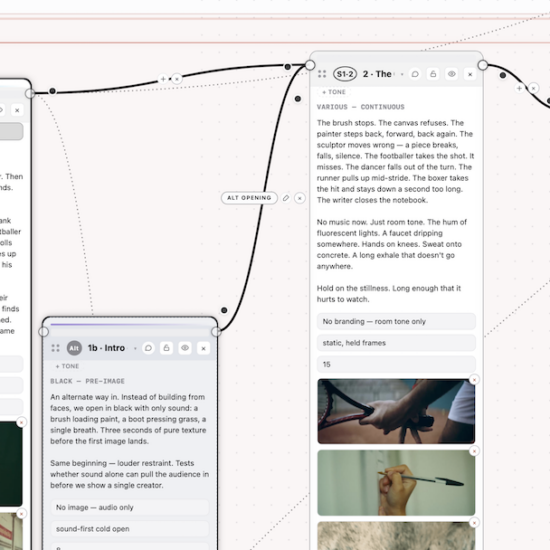Add tone tag to 1b Intro card
The width and height of the screenshot is (550, 550).
67,366
